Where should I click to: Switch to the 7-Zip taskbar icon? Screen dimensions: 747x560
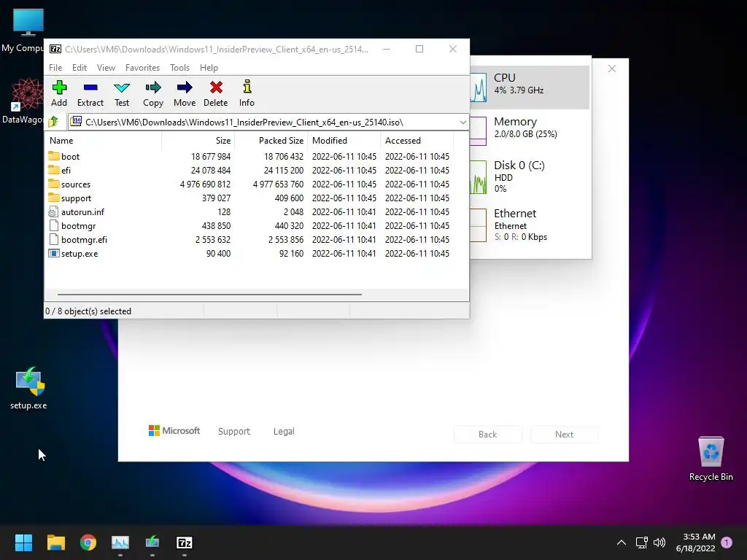(x=185, y=542)
